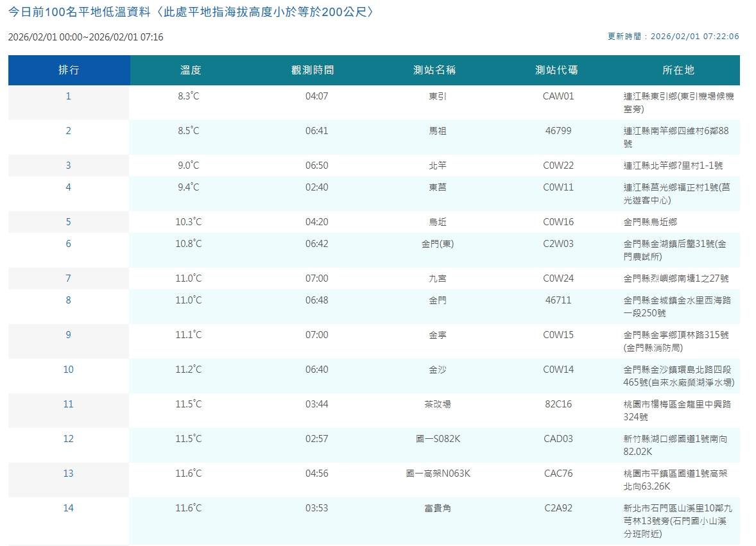Click the 排行 column header

(x=69, y=71)
